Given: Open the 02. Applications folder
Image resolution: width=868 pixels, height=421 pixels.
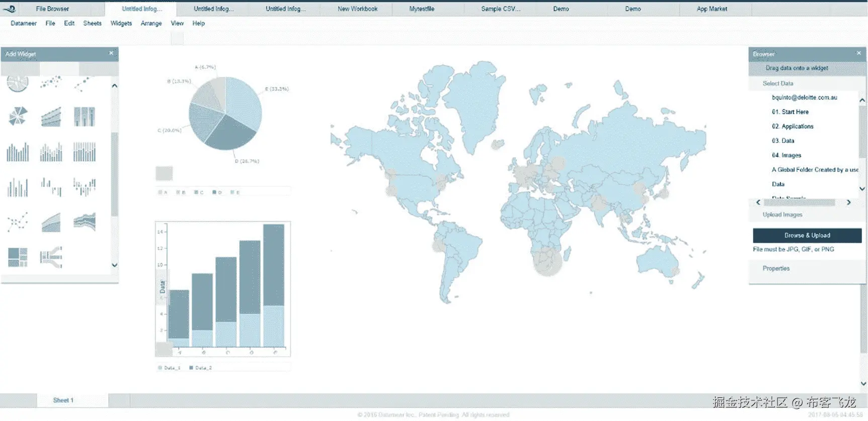Looking at the screenshot, I should 793,126.
